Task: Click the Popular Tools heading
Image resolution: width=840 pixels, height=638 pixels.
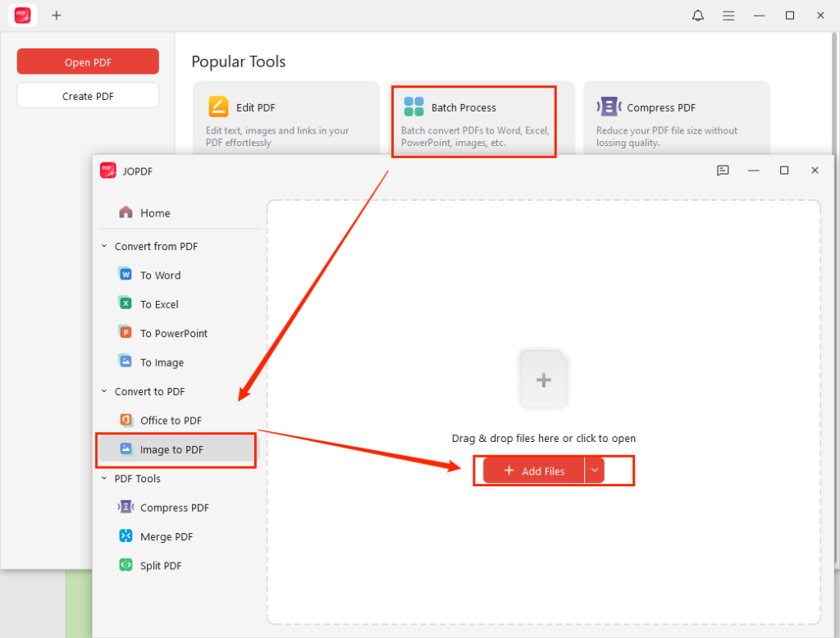Action: pyautogui.click(x=239, y=62)
